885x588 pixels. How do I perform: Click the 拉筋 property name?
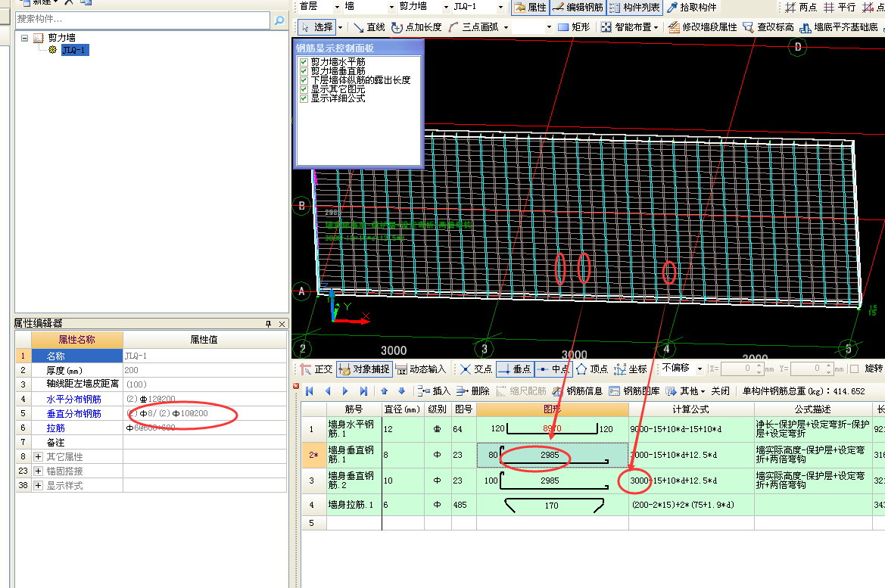pyautogui.click(x=56, y=428)
